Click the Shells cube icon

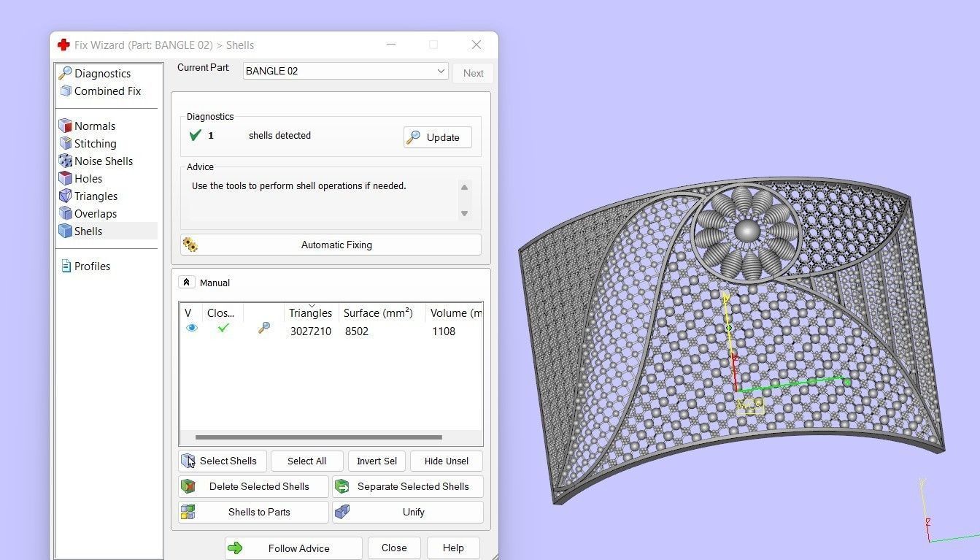click(x=66, y=231)
